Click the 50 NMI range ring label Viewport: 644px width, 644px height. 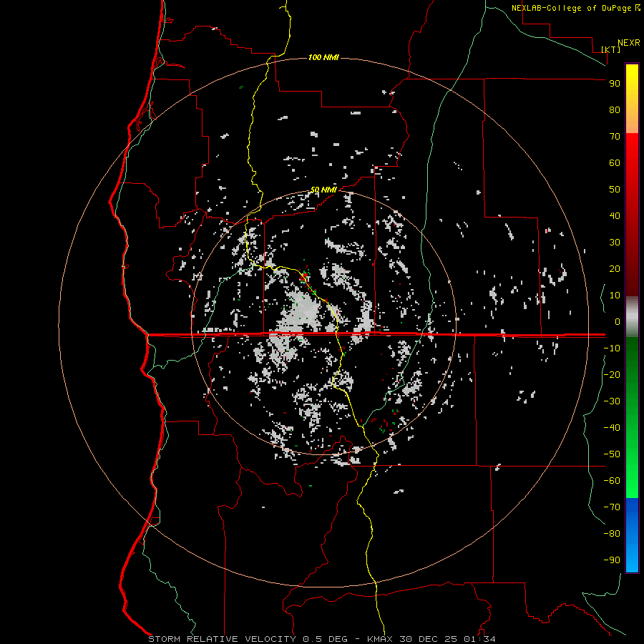click(x=323, y=190)
